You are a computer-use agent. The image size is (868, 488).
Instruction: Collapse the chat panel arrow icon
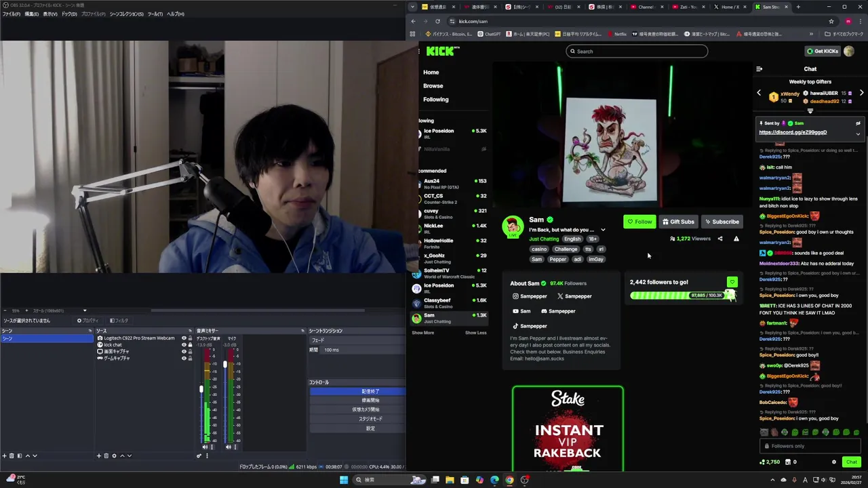pyautogui.click(x=759, y=68)
